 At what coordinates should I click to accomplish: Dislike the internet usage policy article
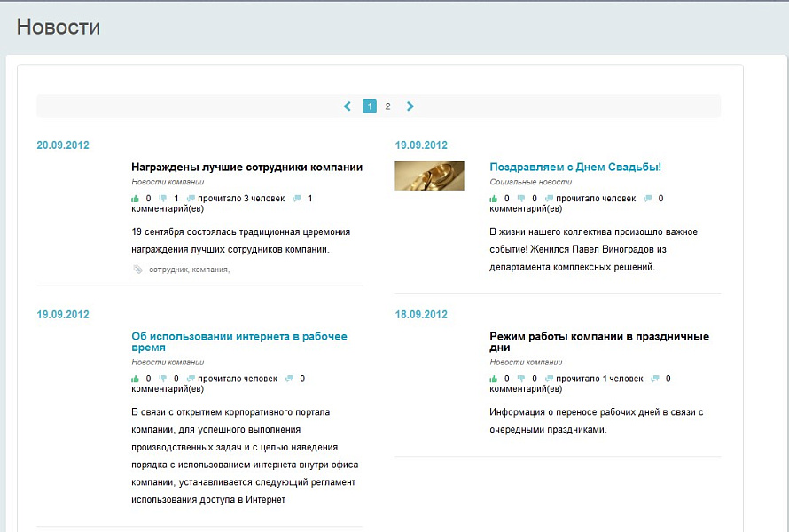coord(164,378)
